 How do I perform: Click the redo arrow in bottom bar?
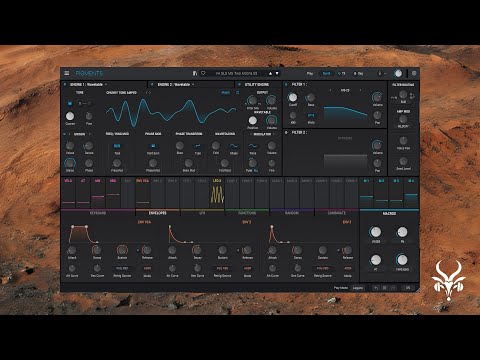tap(393, 288)
